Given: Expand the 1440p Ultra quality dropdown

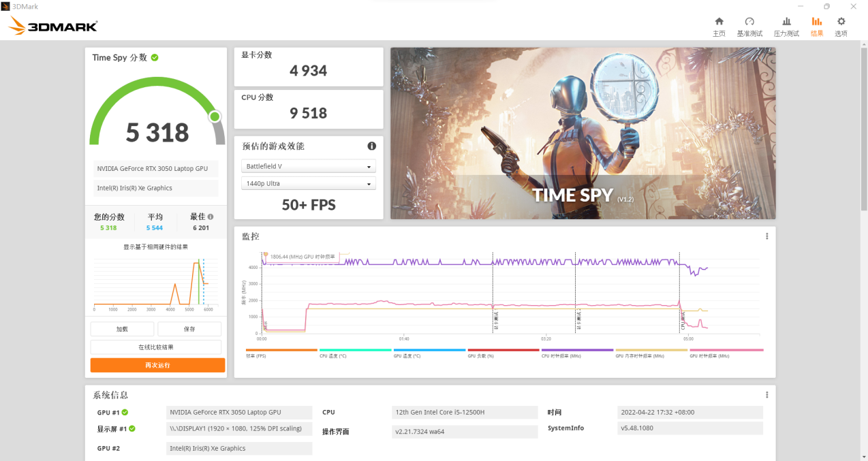Looking at the screenshot, I should pos(309,184).
